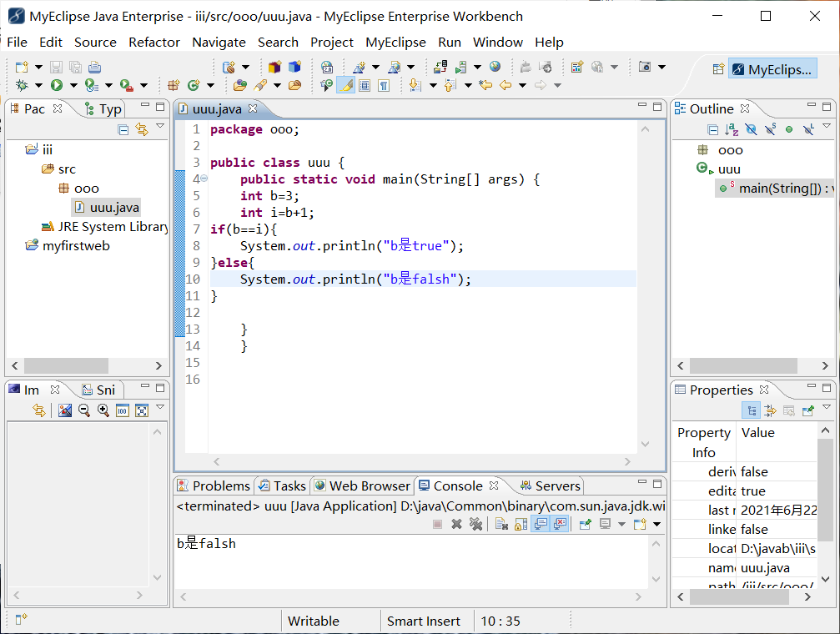Toggle Show Console on standard output change
This screenshot has width=840, height=634.
[x=541, y=524]
